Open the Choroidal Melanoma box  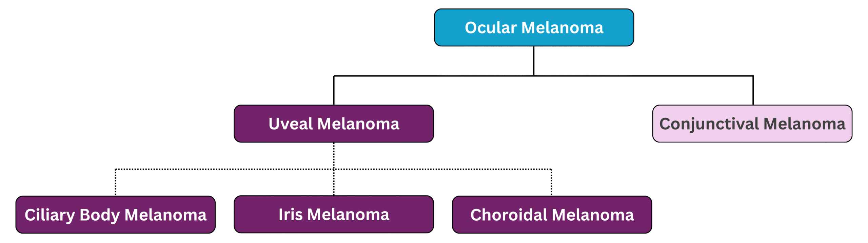(x=552, y=215)
